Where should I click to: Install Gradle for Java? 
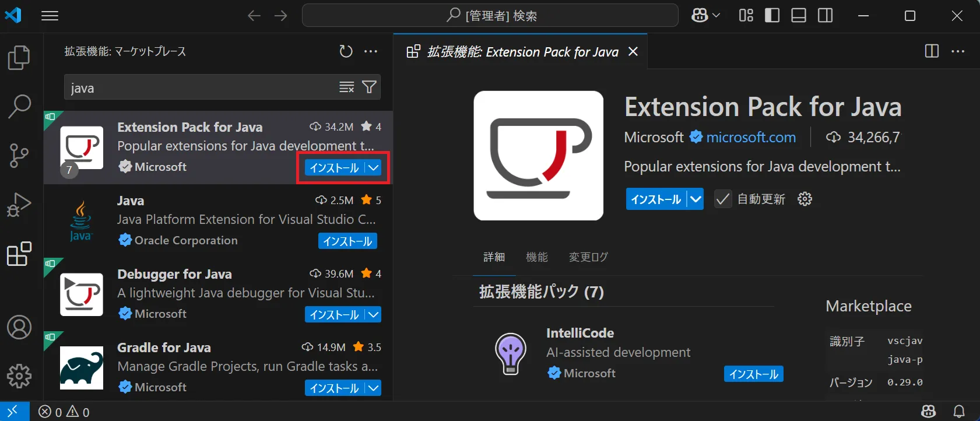coord(335,388)
